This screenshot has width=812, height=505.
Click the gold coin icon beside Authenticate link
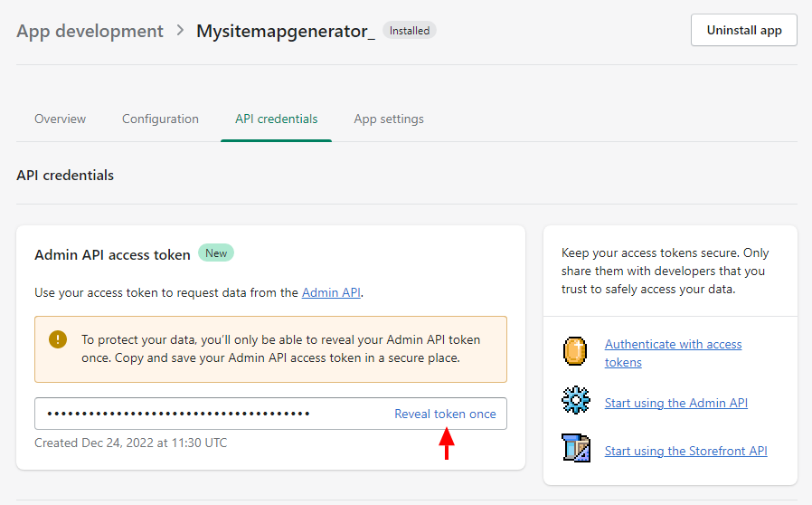pyautogui.click(x=575, y=351)
